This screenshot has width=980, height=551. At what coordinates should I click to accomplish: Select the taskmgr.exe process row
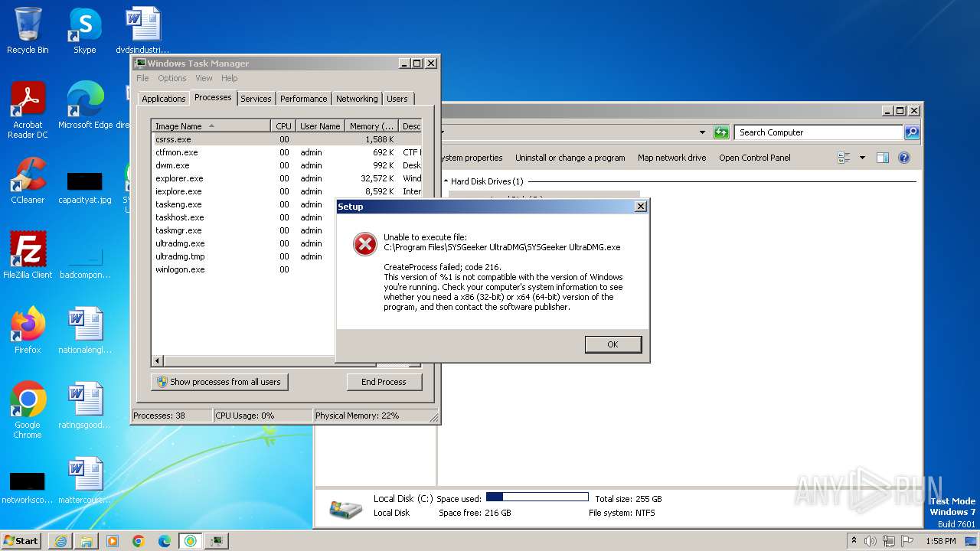point(243,230)
